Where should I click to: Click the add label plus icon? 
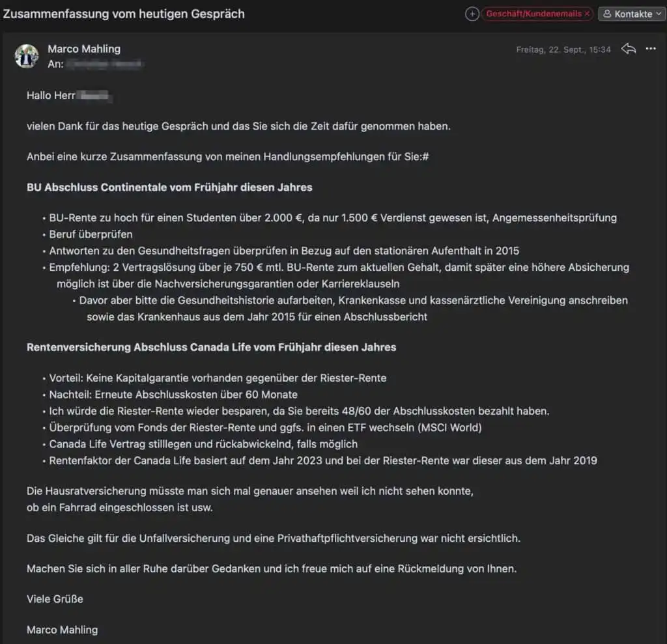(472, 14)
